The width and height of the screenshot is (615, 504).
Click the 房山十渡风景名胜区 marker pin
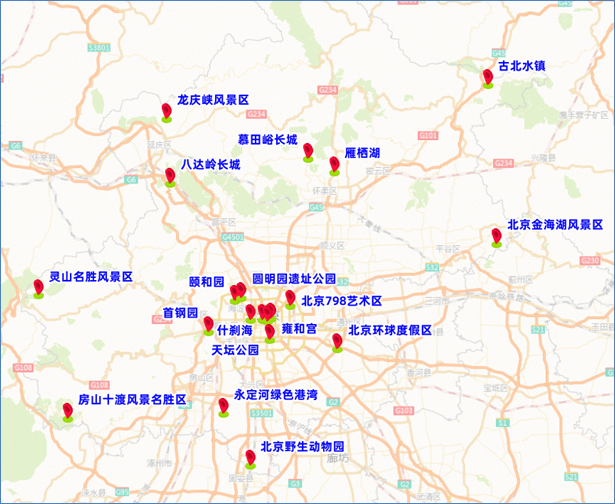click(68, 410)
